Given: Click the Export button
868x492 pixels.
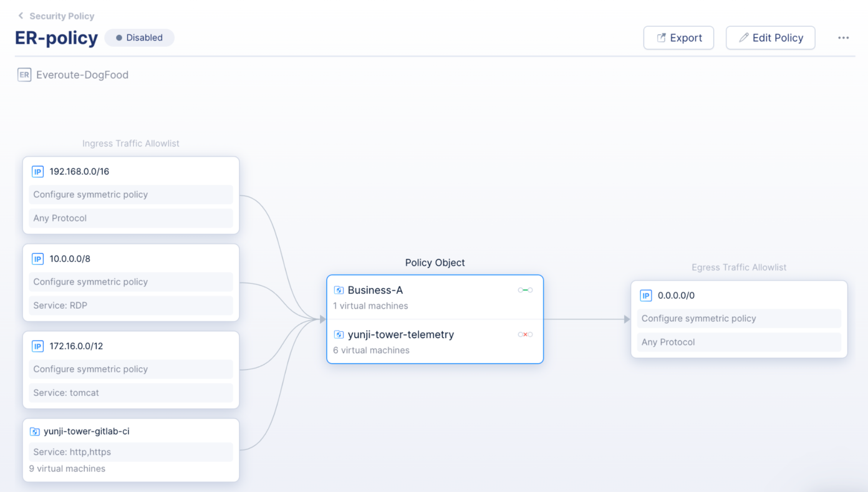Looking at the screenshot, I should pyautogui.click(x=678, y=37).
